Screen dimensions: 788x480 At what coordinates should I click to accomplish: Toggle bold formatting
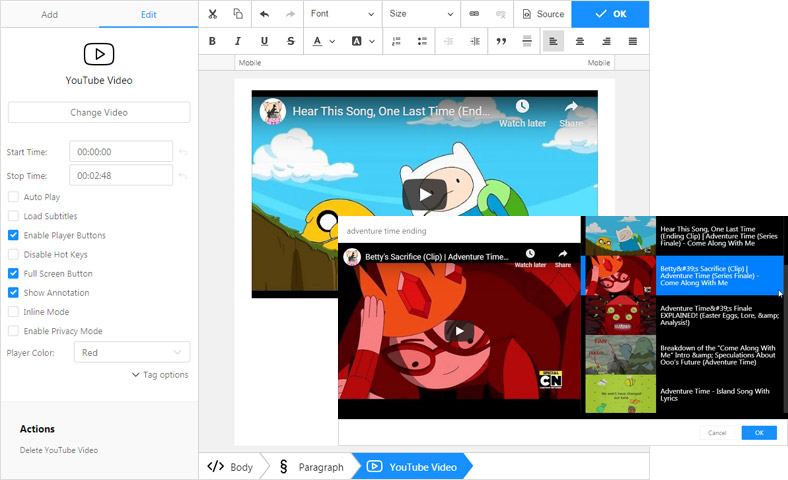coord(212,41)
